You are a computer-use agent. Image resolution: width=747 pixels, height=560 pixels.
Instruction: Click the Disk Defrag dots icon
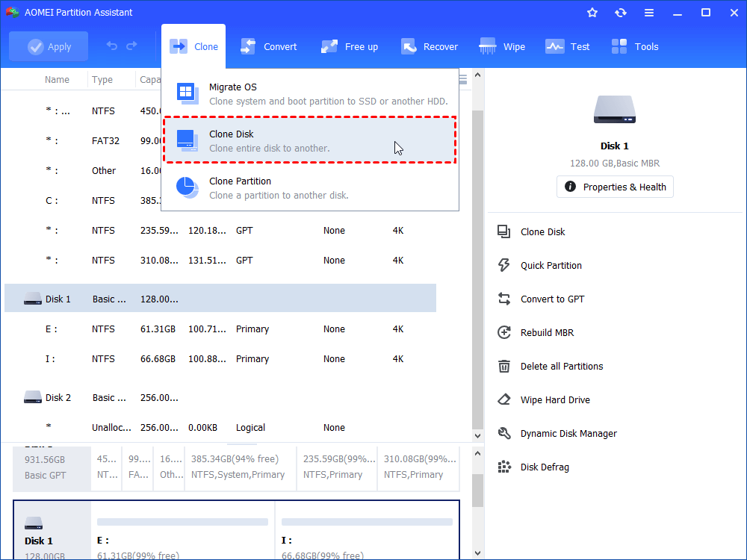tap(504, 467)
